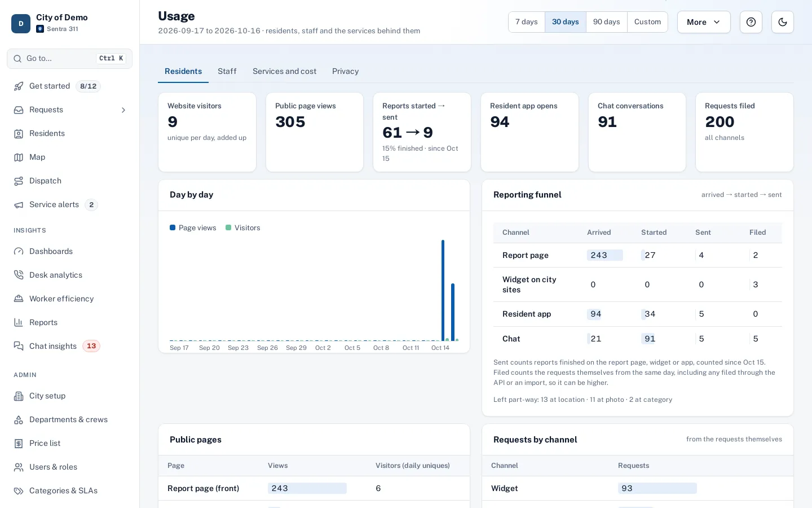Click the Categories & SLAs tags icon

point(19,491)
